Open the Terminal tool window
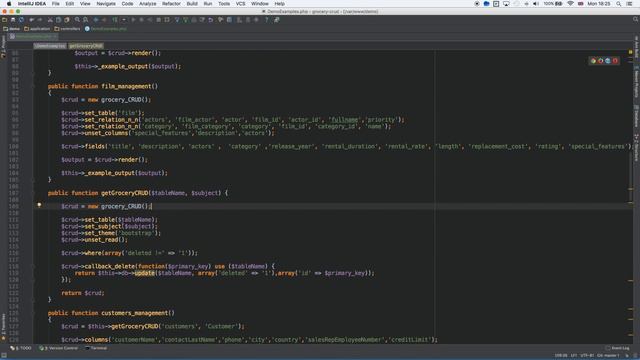 (x=96, y=348)
